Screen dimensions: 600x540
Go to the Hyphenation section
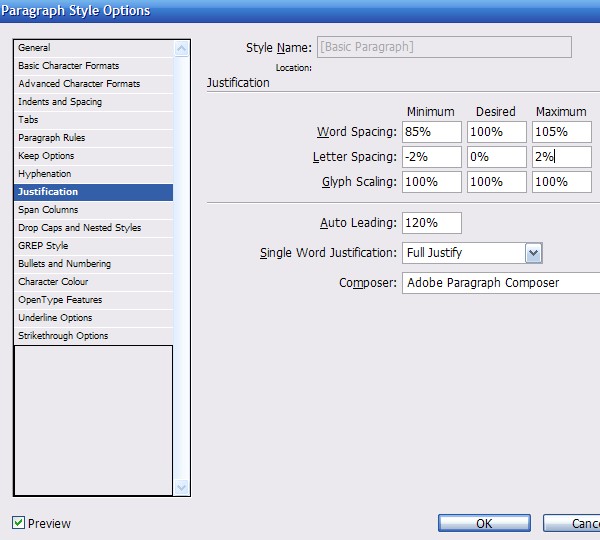[45, 174]
